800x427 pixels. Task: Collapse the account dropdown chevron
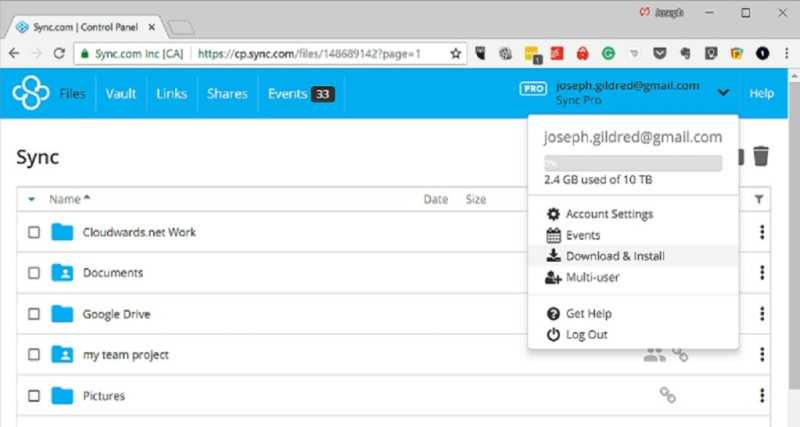[x=723, y=92]
